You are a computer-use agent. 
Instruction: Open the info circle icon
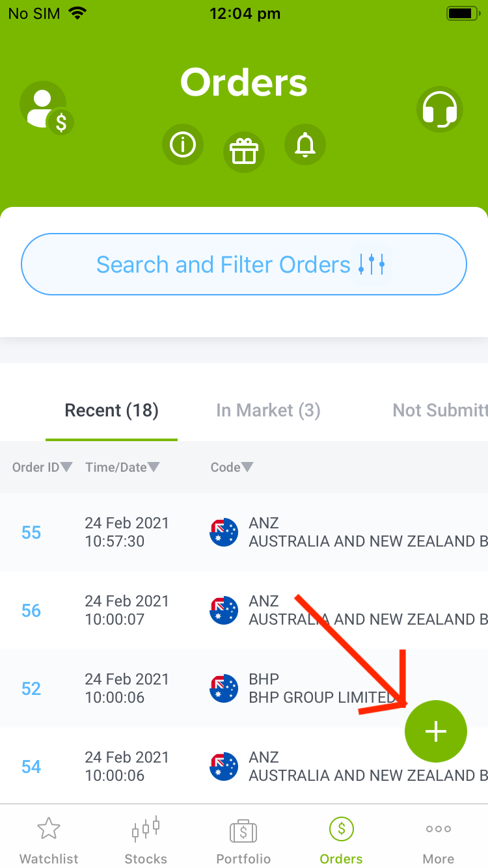183,144
